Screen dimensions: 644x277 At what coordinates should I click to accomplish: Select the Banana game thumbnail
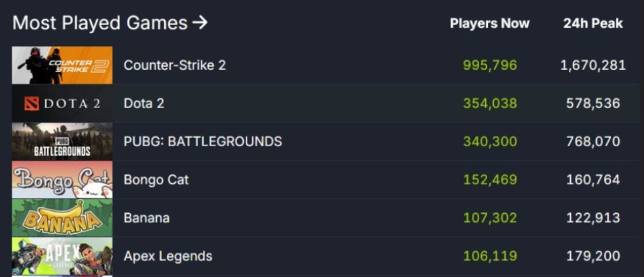coord(62,218)
